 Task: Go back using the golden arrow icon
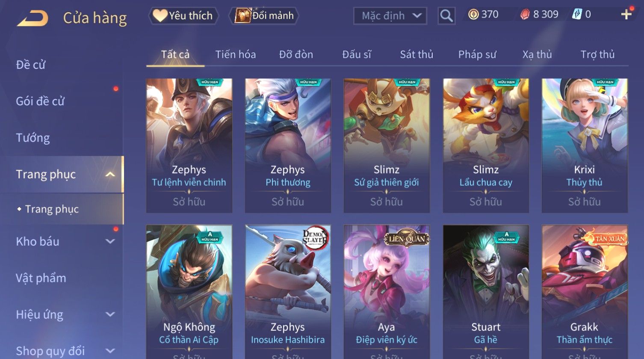pos(32,18)
